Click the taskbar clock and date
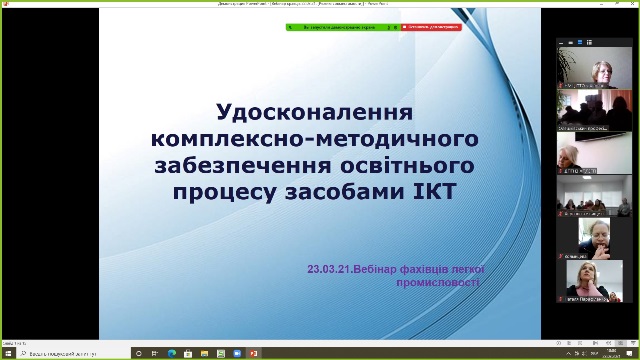This screenshot has height=360, width=640. coord(612,353)
